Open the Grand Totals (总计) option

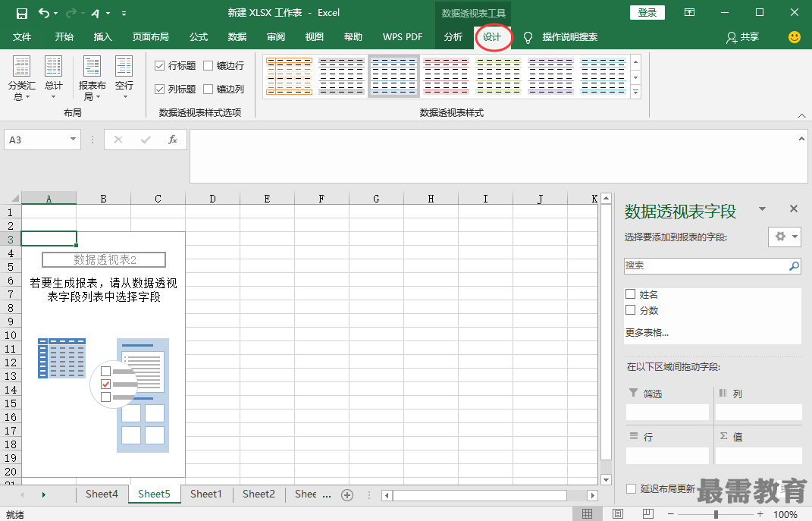[x=53, y=77]
